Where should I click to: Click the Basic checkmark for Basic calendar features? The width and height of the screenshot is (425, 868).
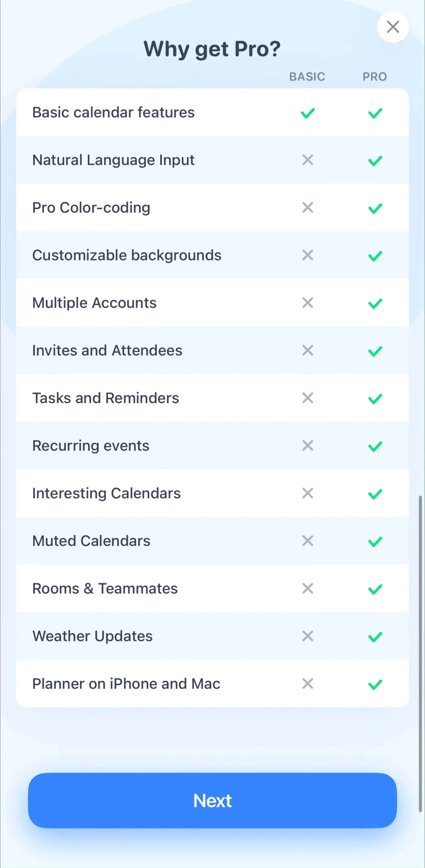tap(308, 113)
